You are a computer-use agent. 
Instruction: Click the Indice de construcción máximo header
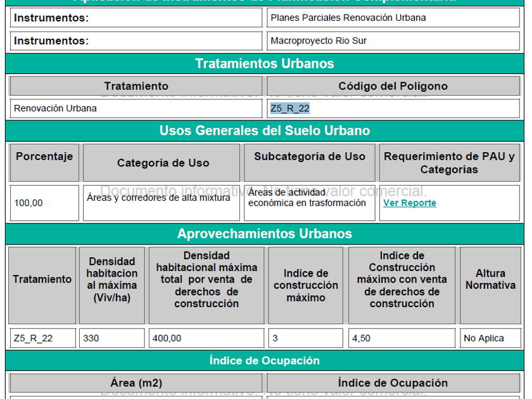[306, 286]
